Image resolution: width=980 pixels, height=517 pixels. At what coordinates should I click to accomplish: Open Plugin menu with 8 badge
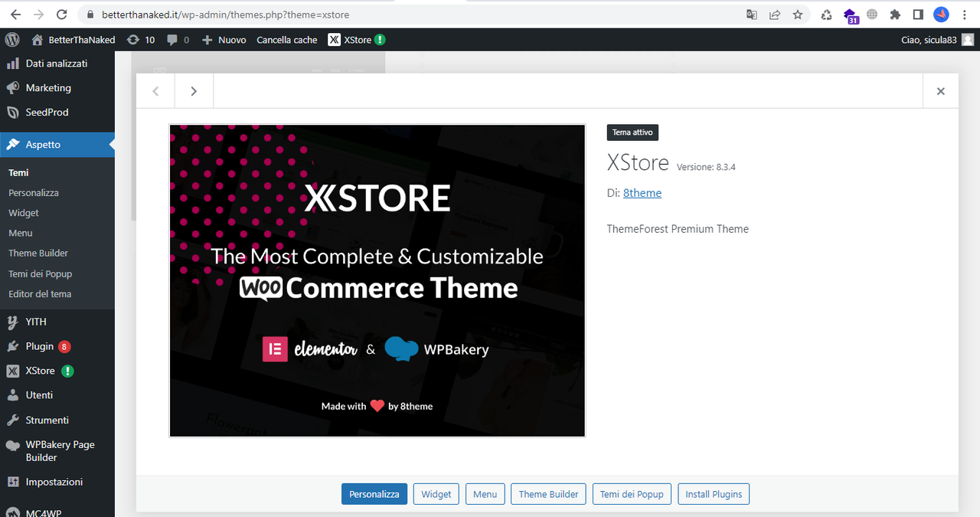point(57,346)
